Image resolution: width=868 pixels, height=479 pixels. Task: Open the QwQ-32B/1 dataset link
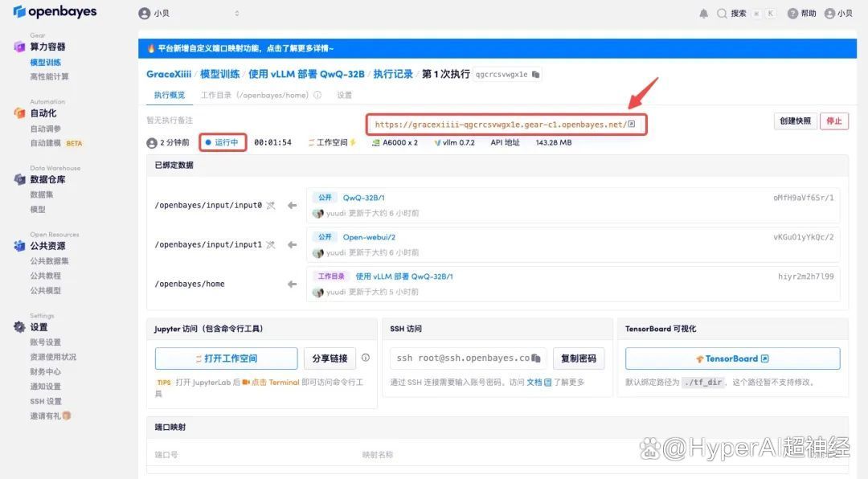pyautogui.click(x=363, y=198)
